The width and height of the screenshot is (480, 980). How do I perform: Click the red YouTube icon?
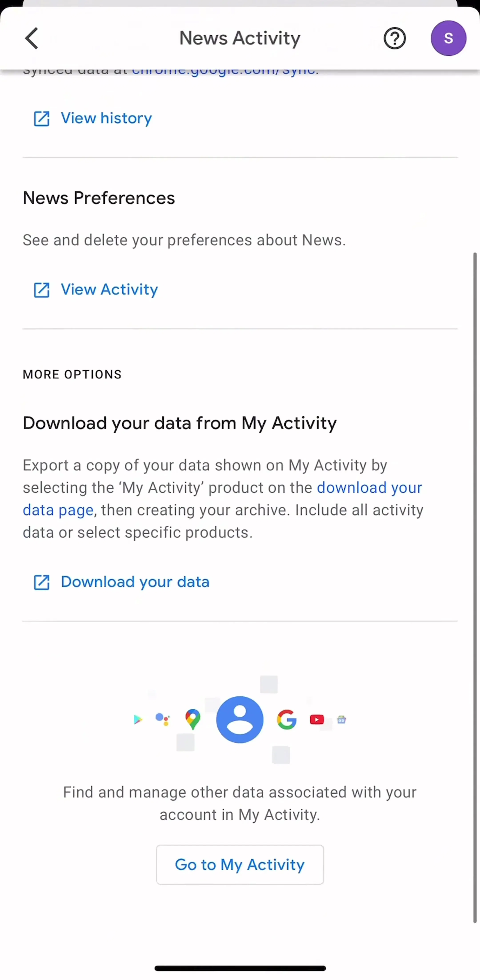click(x=317, y=720)
